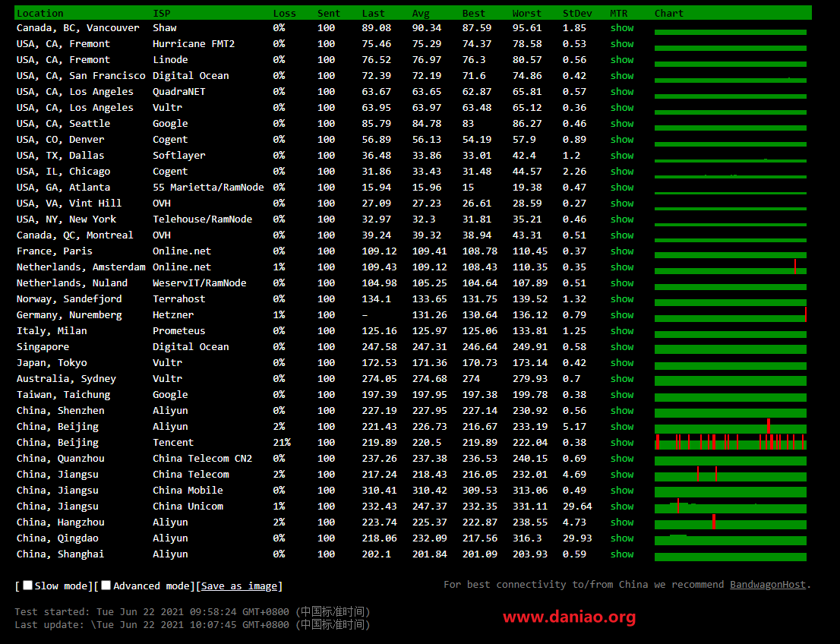Show MTR for Singapore Digital Ocean
The width and height of the screenshot is (840, 644).
622,346
